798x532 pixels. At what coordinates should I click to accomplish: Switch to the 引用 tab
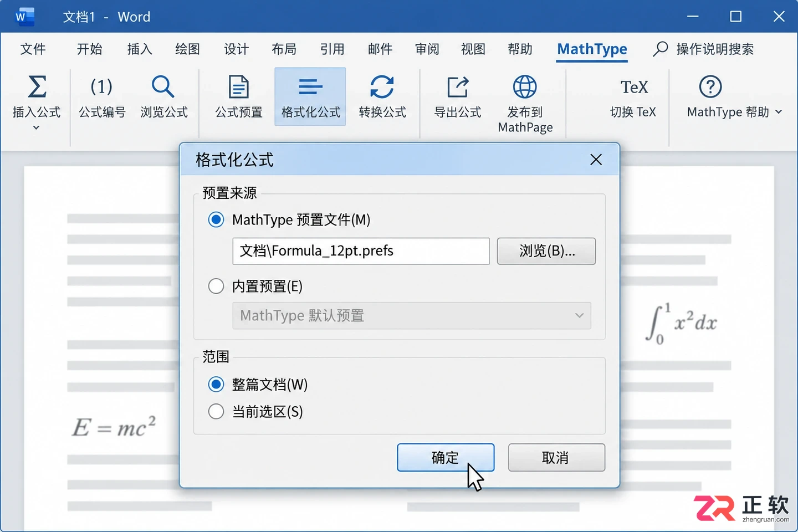(x=332, y=49)
